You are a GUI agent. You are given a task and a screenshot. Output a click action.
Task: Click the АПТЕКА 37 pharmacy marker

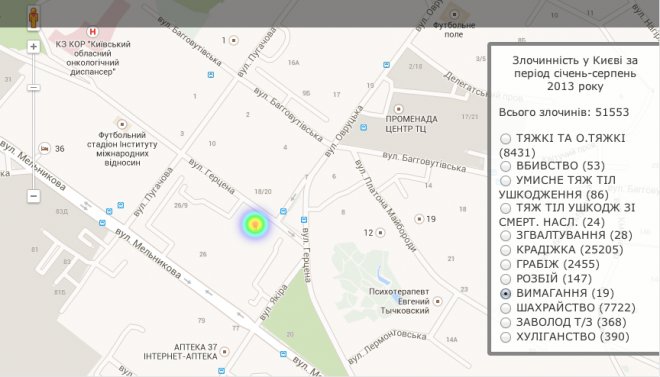225,351
